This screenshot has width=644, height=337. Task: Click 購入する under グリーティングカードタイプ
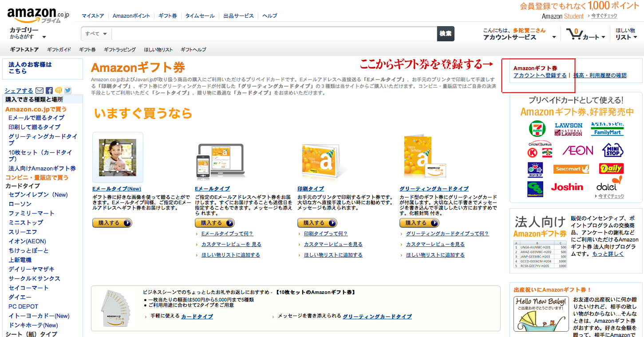(419, 223)
